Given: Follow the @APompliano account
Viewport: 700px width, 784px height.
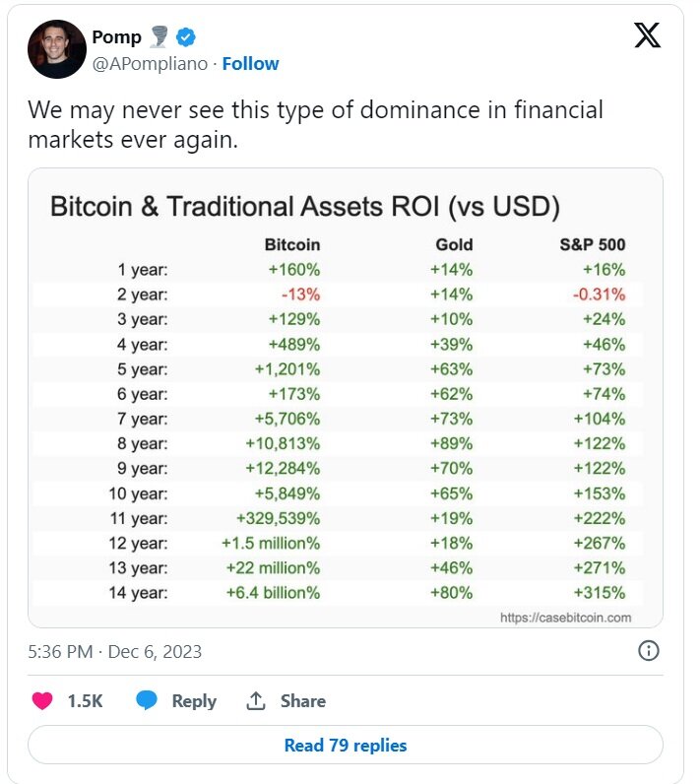Looking at the screenshot, I should coord(250,64).
